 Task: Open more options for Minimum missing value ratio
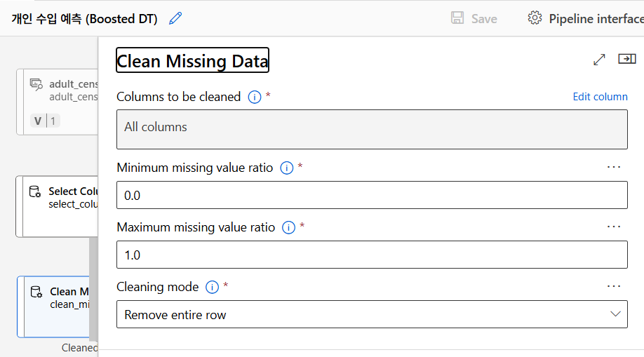[x=614, y=168]
